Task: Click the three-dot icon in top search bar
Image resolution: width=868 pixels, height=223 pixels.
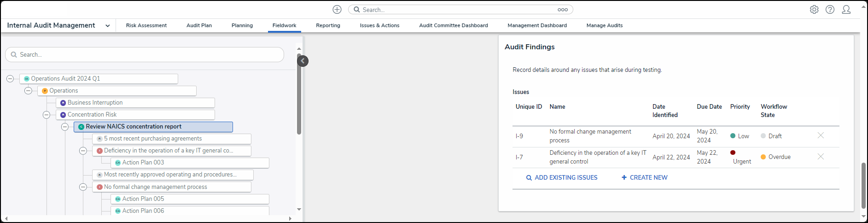Action: point(562,10)
